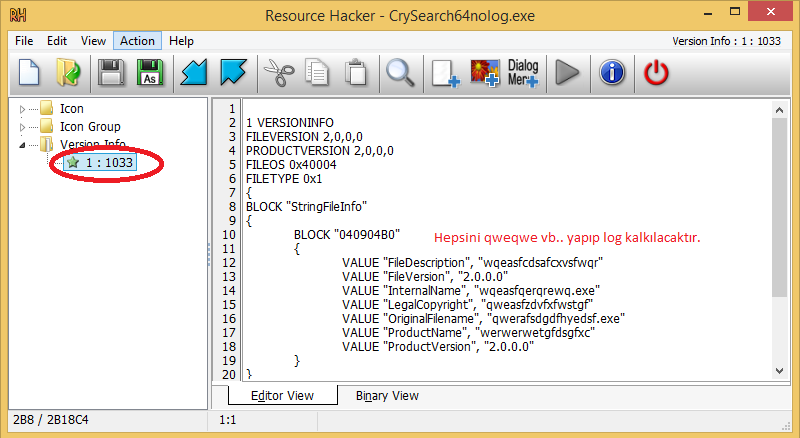
Task: Click the "ProductVersion", "2.0.0.0" line
Action: tap(438, 347)
